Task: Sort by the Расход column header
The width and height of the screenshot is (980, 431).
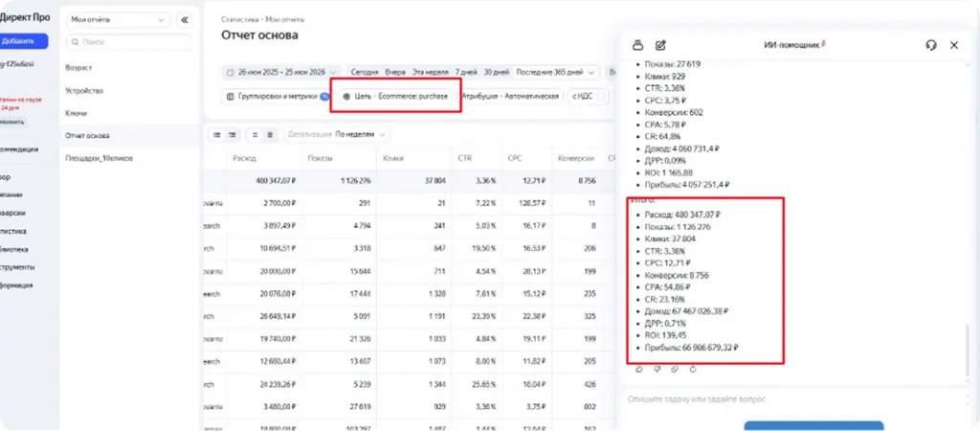Action: (x=244, y=159)
